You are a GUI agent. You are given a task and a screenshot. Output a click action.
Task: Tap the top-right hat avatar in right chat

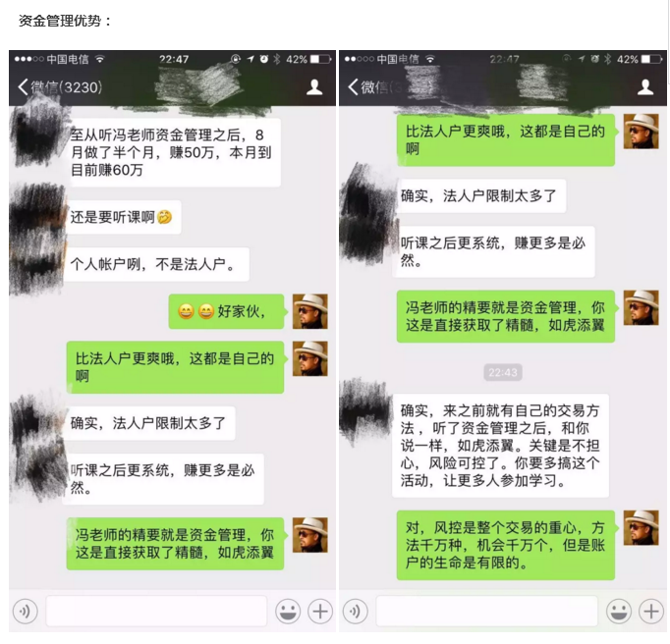(x=641, y=132)
